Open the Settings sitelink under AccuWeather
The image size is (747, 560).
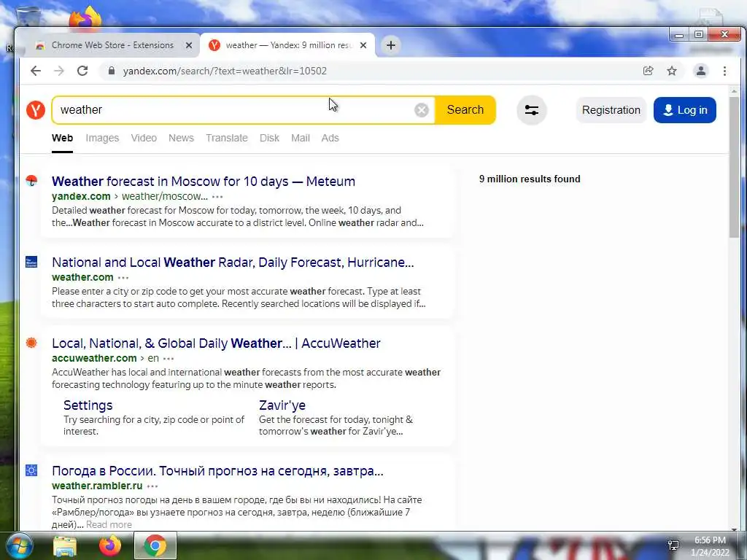point(88,405)
